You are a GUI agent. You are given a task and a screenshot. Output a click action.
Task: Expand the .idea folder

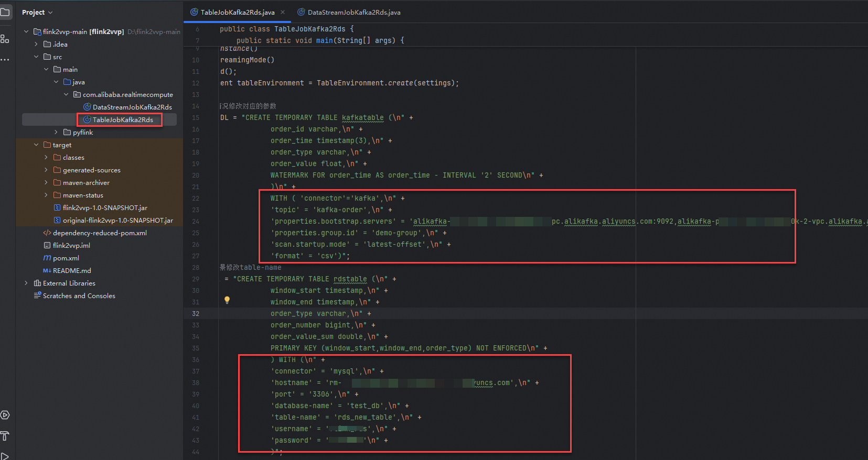coord(36,44)
